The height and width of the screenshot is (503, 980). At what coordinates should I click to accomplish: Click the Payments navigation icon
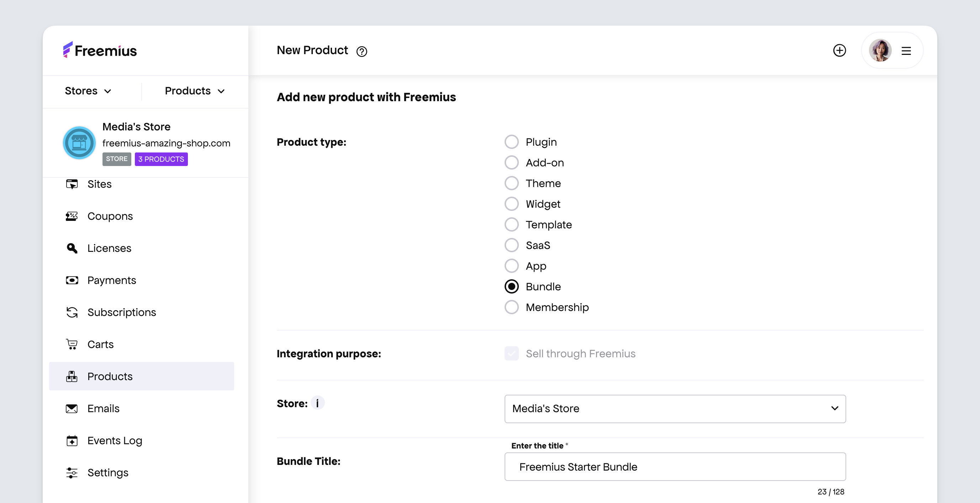pos(72,280)
